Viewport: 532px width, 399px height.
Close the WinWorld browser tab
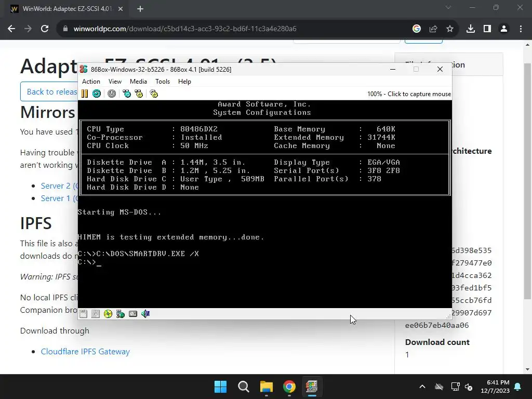tap(121, 9)
